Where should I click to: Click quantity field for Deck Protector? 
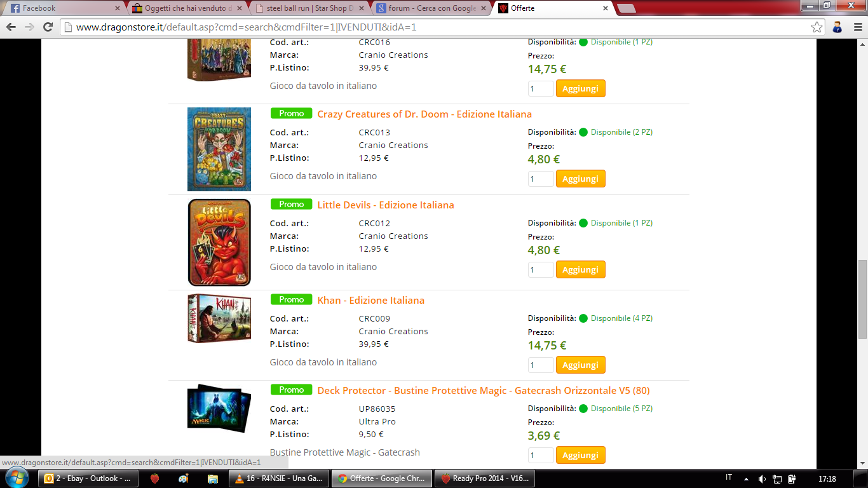[541, 455]
